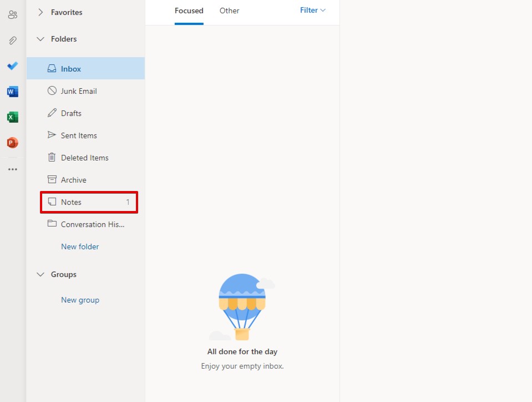Expand the Favorites section
Screen dimensions: 532x402
[40, 12]
